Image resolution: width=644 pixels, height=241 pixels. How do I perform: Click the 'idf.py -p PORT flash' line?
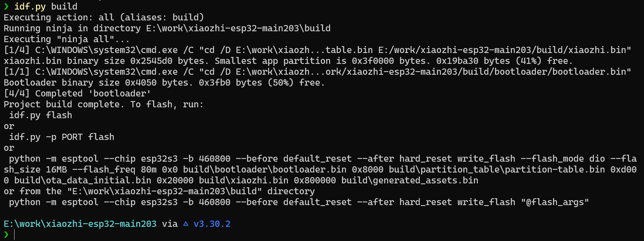[x=61, y=137]
